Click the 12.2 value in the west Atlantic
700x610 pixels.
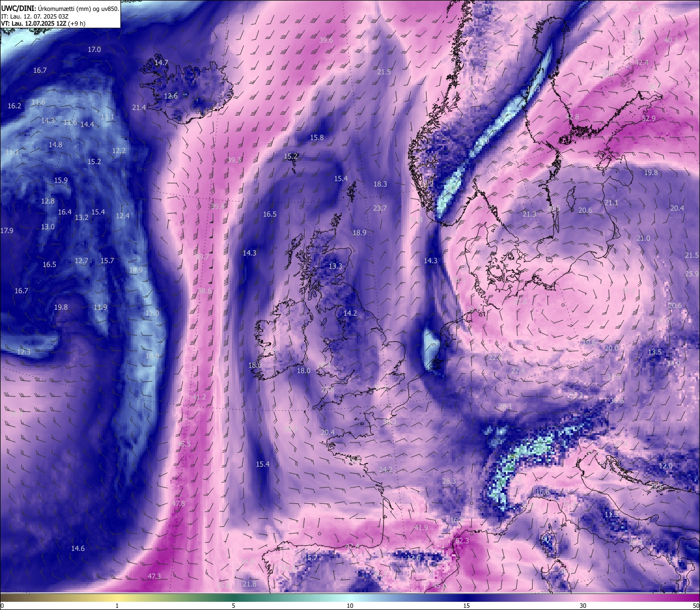(119, 151)
